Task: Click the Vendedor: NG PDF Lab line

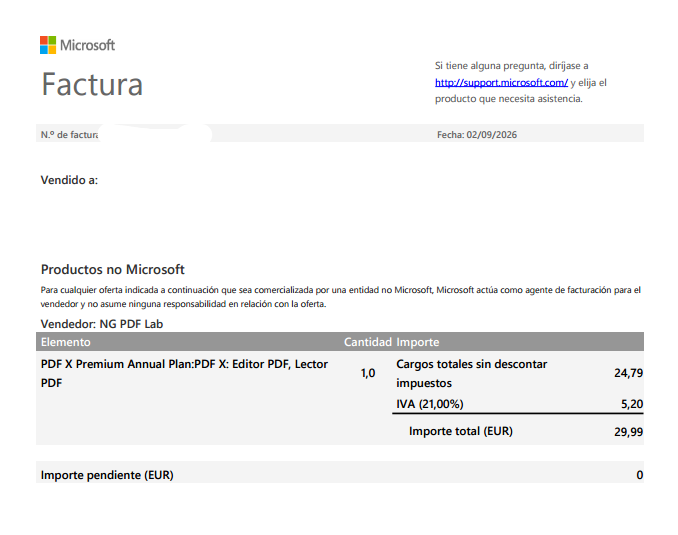Action: 102,324
